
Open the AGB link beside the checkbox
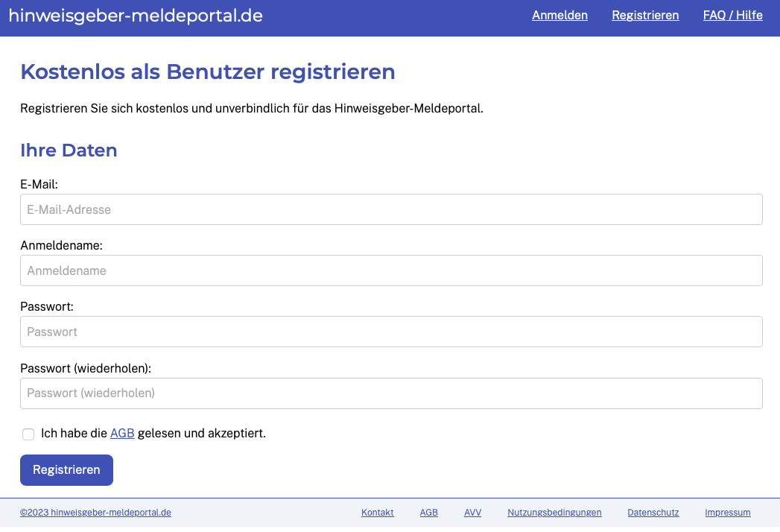[x=122, y=434]
